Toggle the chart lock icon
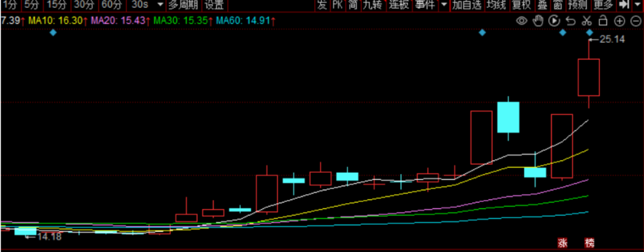Image resolution: width=644 pixels, height=252 pixels. [x=603, y=20]
